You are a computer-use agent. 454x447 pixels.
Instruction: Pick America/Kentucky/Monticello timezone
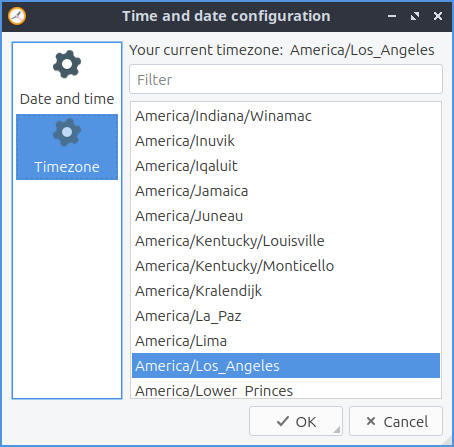coord(286,266)
